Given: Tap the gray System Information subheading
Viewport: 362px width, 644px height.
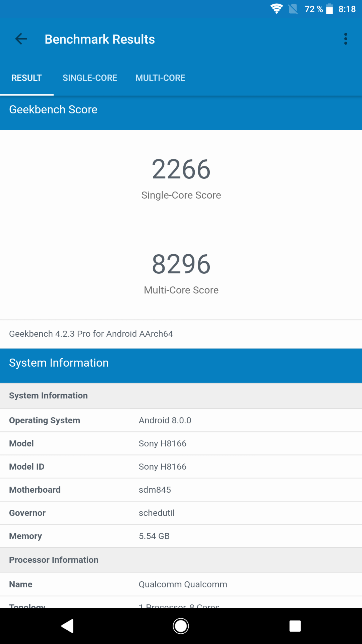Looking at the screenshot, I should [48, 395].
